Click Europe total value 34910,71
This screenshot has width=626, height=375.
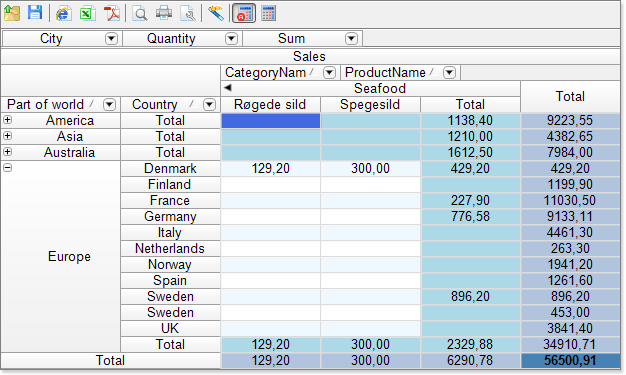pos(570,344)
